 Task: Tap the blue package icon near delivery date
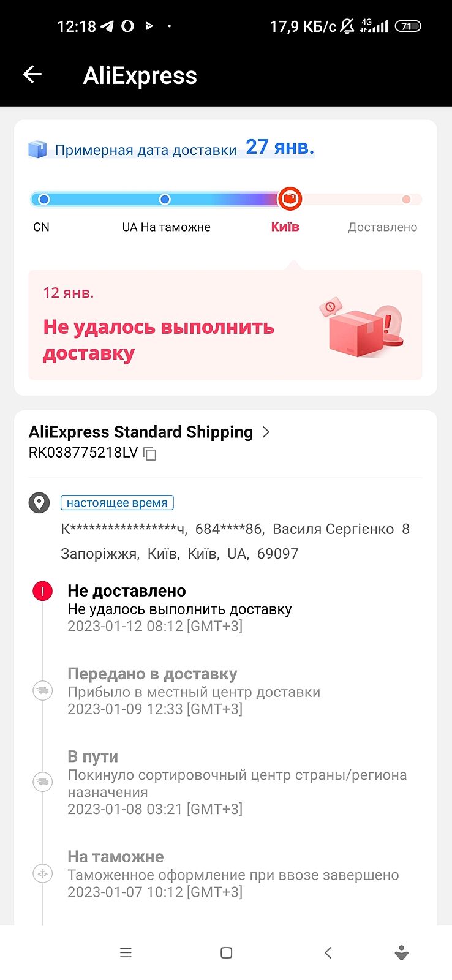pyautogui.click(x=37, y=149)
